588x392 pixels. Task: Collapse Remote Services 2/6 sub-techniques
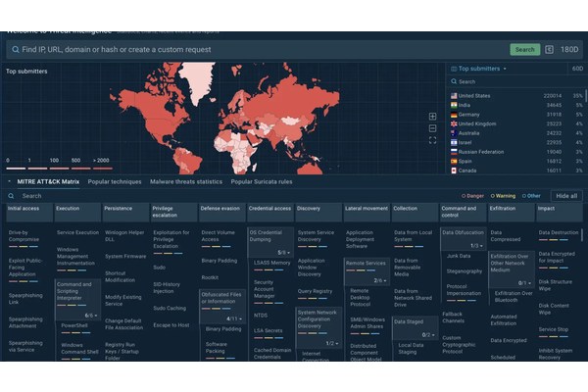380,280
